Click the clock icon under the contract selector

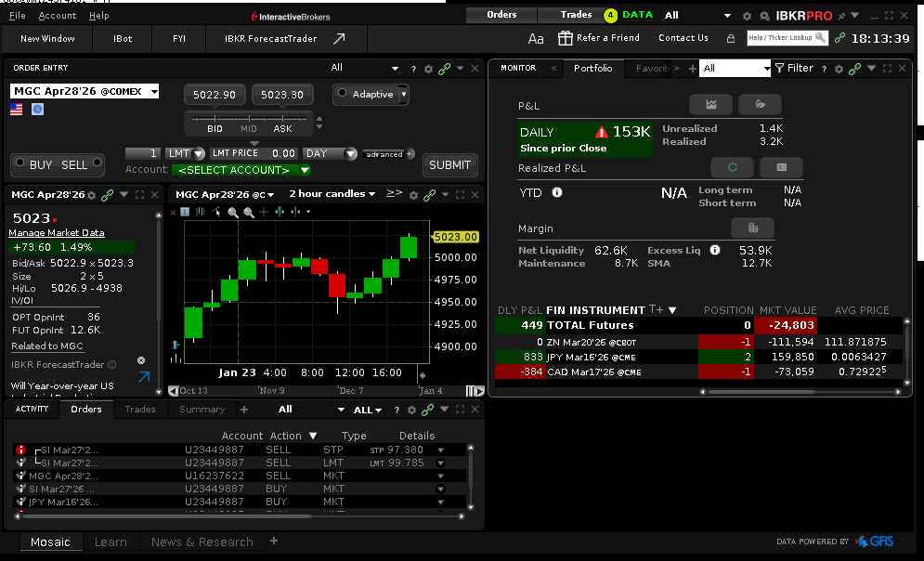[37, 109]
